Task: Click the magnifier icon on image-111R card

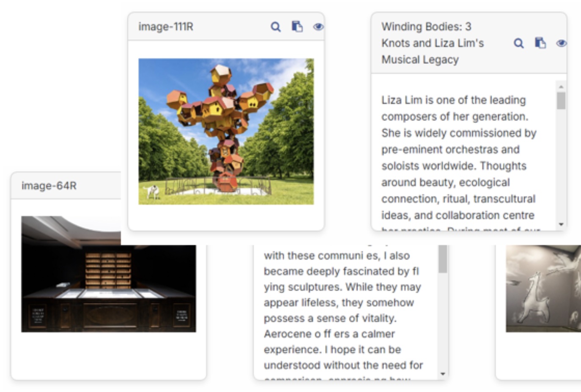Action: coord(275,27)
